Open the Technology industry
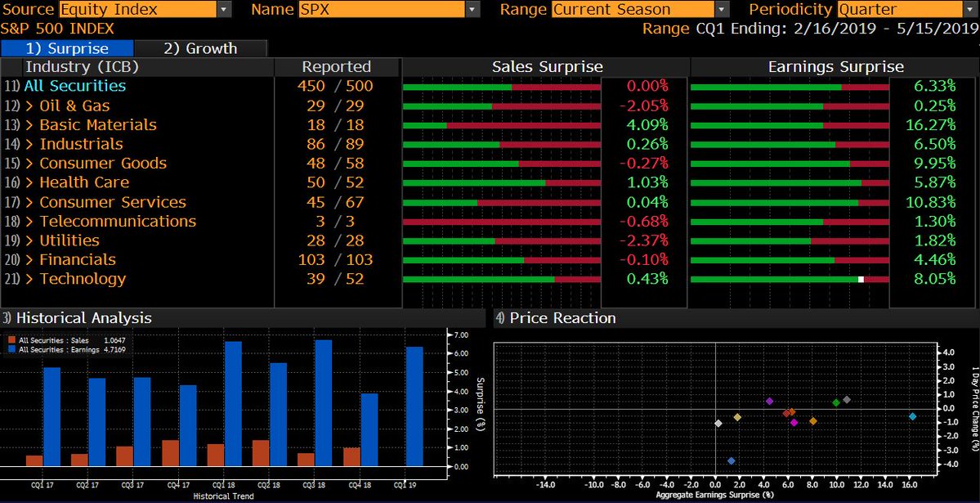The height and width of the screenshot is (503, 980). click(x=83, y=279)
